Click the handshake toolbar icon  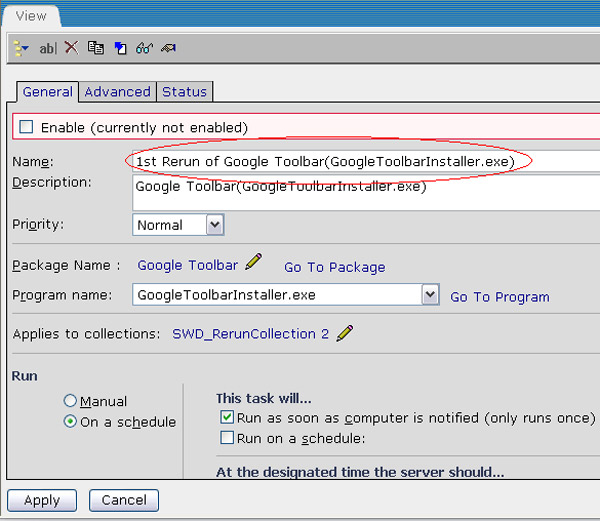pyautogui.click(x=168, y=48)
